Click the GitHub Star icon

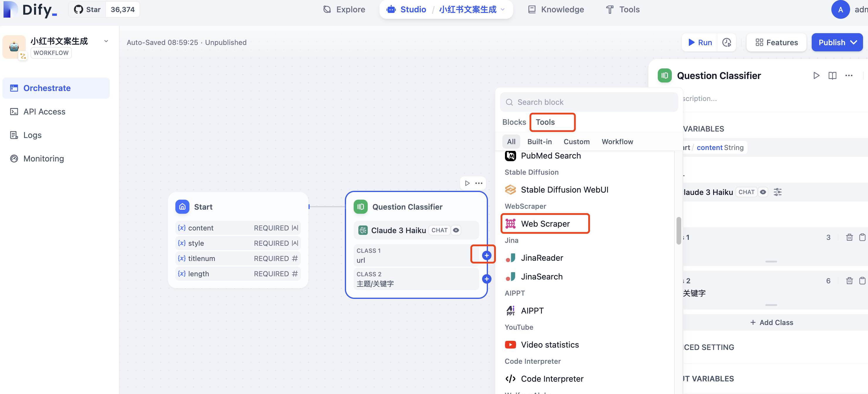click(79, 9)
